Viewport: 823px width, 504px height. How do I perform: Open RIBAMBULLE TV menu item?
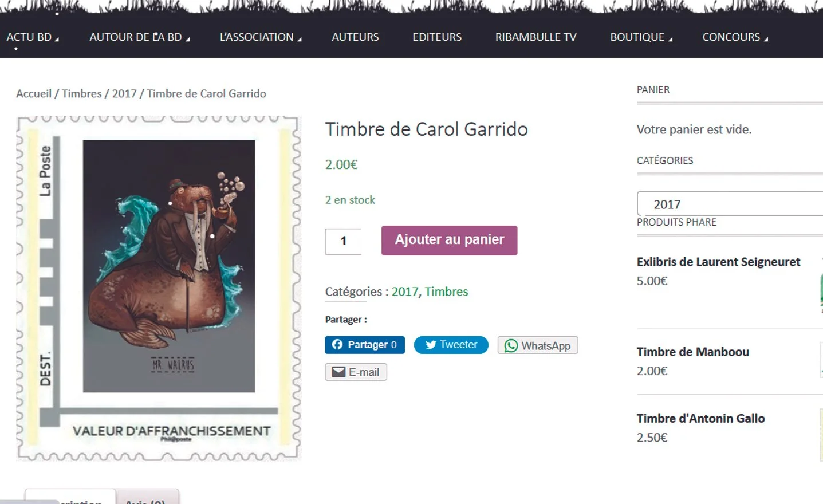tap(535, 37)
